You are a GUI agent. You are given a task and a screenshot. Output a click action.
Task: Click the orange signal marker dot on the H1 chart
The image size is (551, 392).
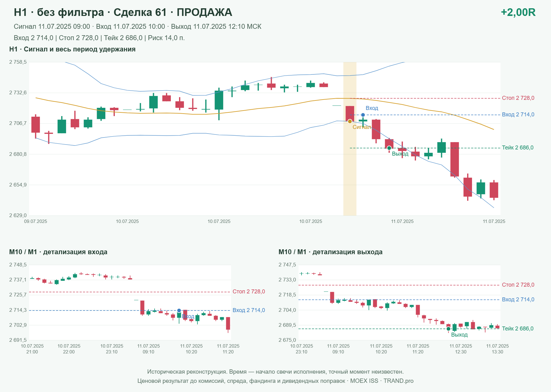350,121
